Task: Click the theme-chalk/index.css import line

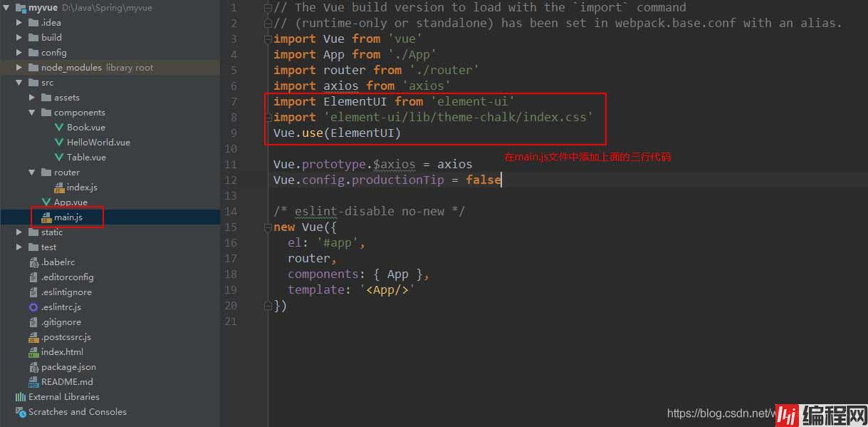Action: 433,118
